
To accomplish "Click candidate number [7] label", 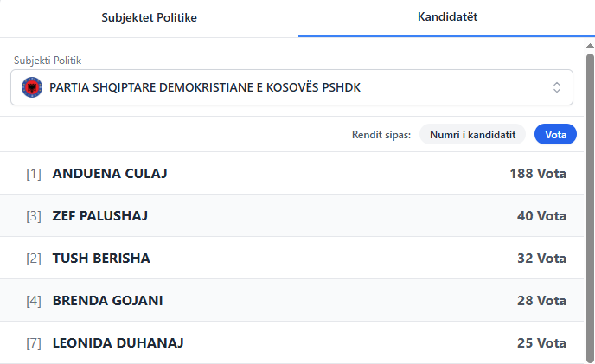I will (34, 343).
